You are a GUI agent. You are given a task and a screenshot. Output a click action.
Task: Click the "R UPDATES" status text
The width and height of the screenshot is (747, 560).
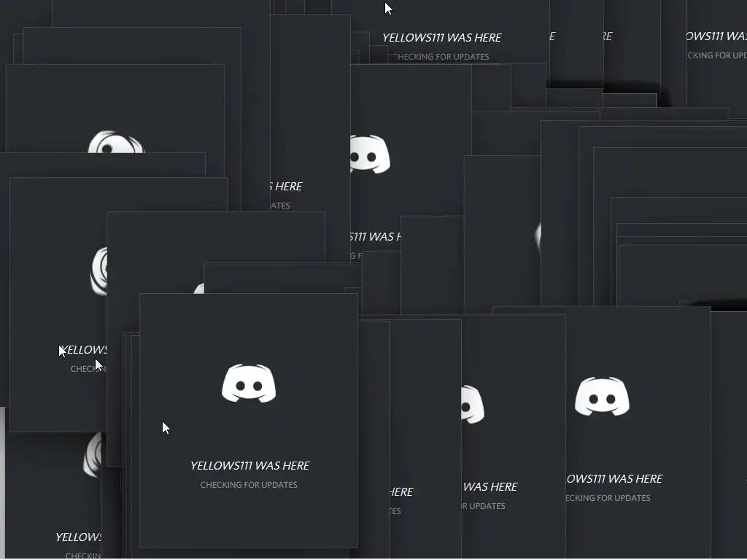click(x=484, y=506)
